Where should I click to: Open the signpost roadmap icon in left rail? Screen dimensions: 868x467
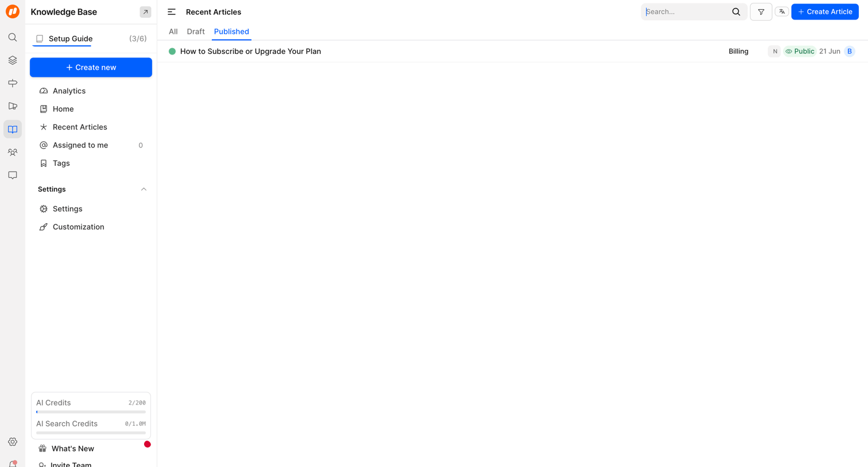tap(13, 83)
